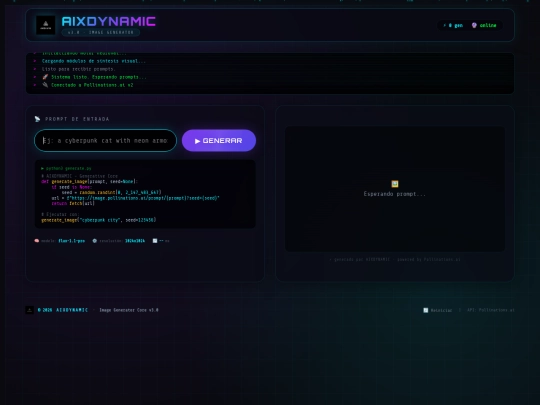Click the '0 gen' counter in header
Viewport: 540px width, 405px height.
(456, 25)
